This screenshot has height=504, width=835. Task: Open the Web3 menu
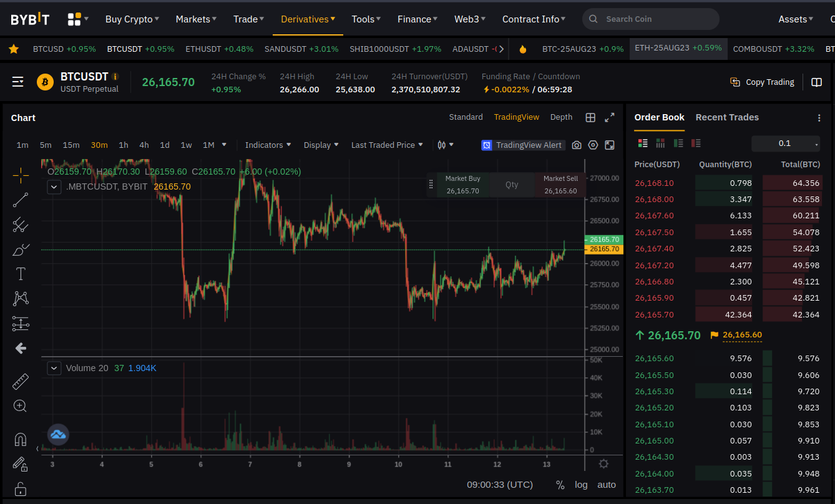[x=470, y=19]
